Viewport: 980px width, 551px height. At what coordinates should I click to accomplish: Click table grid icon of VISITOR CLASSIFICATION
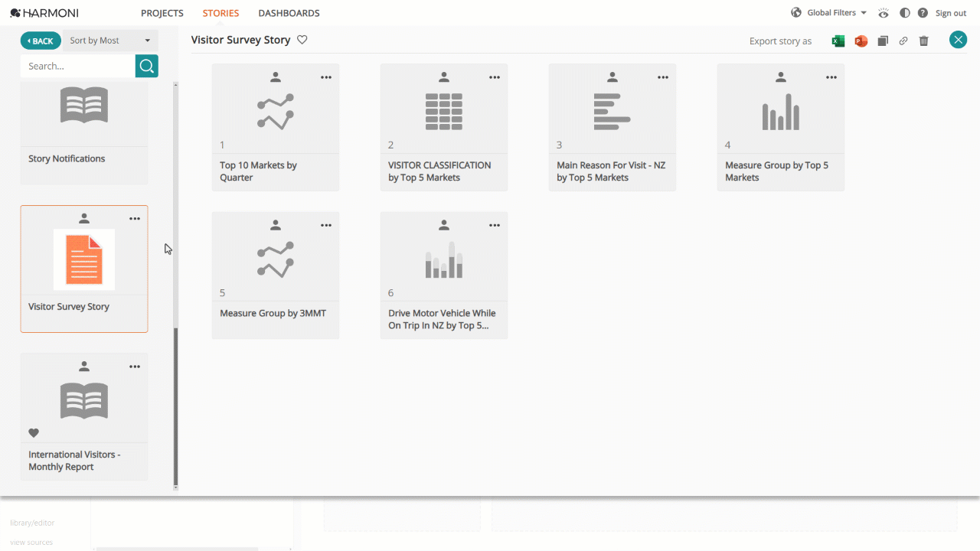[444, 112]
